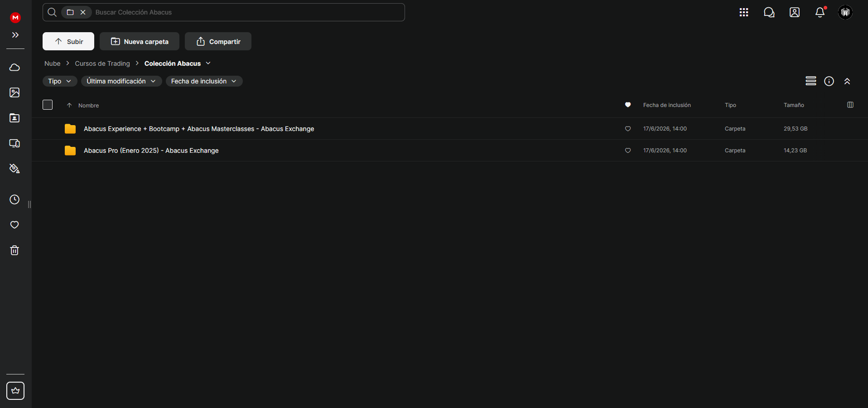Click the MEGA logo icon

(x=15, y=18)
